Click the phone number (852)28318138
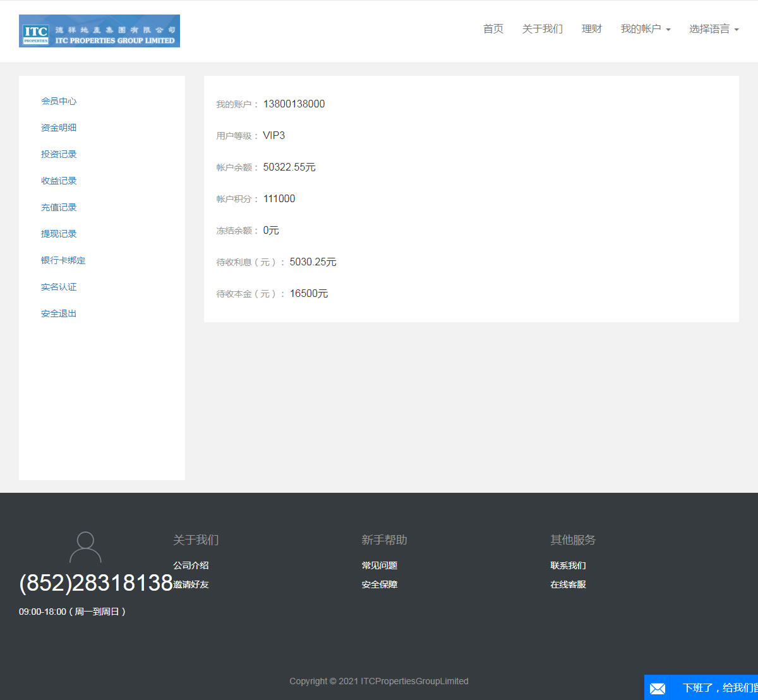The image size is (758, 700). [96, 582]
